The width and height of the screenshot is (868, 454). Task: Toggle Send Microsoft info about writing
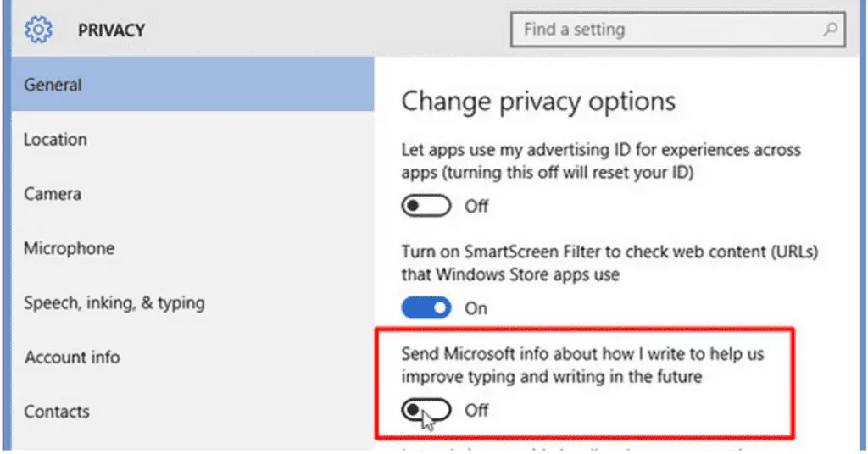[x=426, y=410]
